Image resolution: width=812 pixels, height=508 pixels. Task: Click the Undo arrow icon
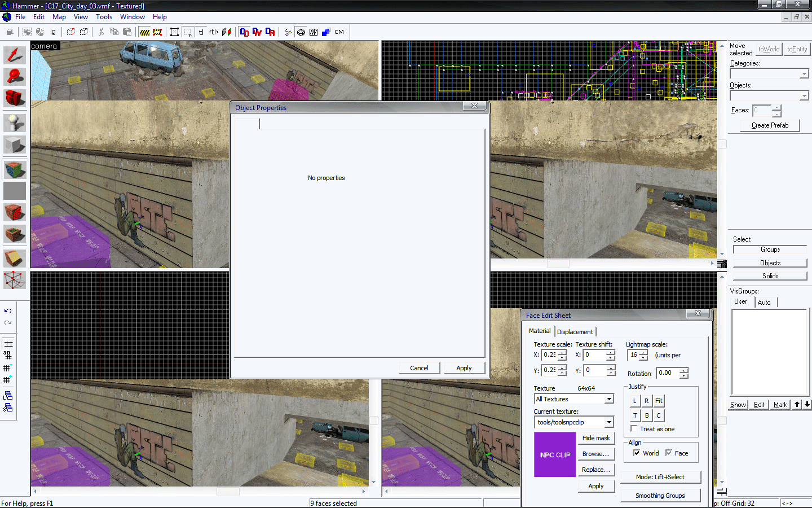click(8, 311)
